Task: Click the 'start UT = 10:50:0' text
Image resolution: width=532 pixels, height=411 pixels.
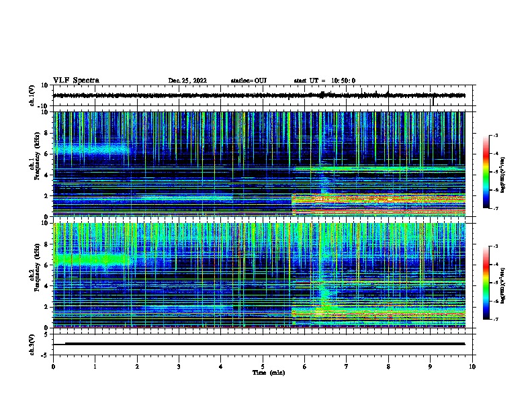Action: 324,81
